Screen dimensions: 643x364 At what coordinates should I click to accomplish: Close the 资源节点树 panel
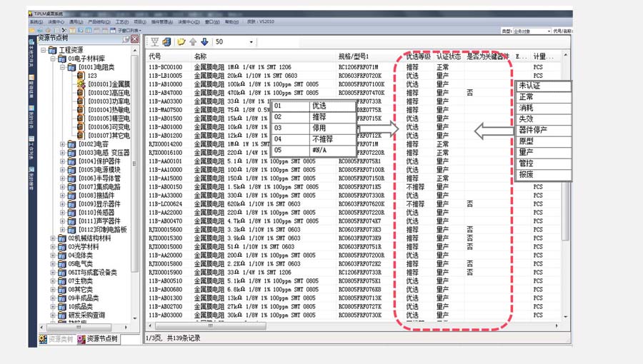click(x=134, y=39)
